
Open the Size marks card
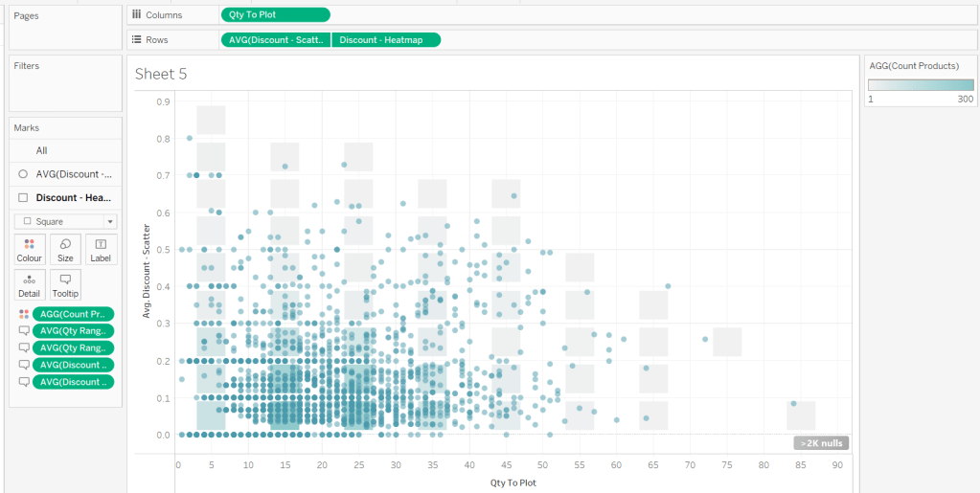[x=65, y=250]
